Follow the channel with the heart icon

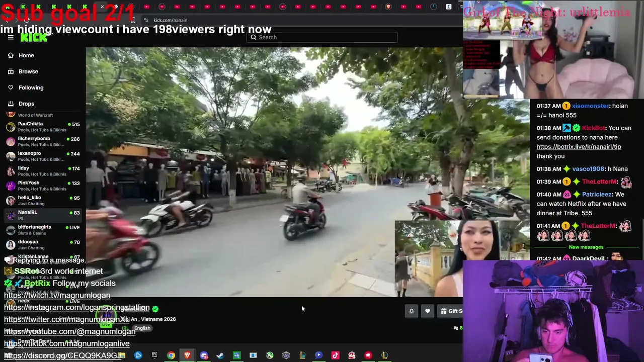(x=427, y=311)
